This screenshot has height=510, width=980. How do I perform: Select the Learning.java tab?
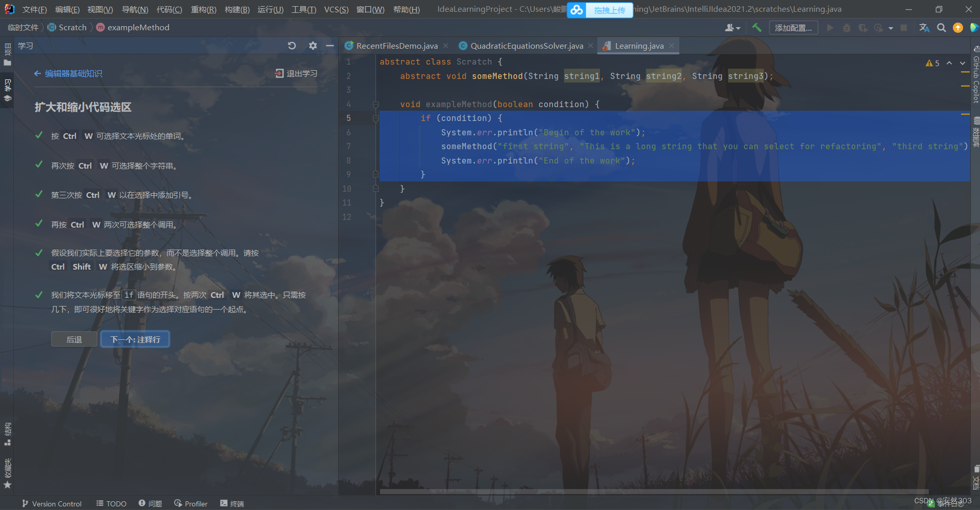pyautogui.click(x=638, y=46)
